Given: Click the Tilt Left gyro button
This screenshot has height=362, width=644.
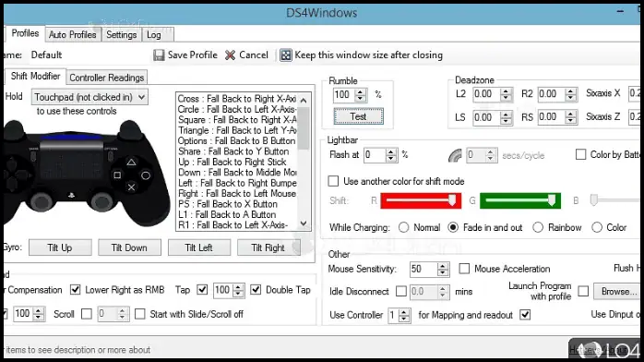Looking at the screenshot, I should [x=198, y=247].
